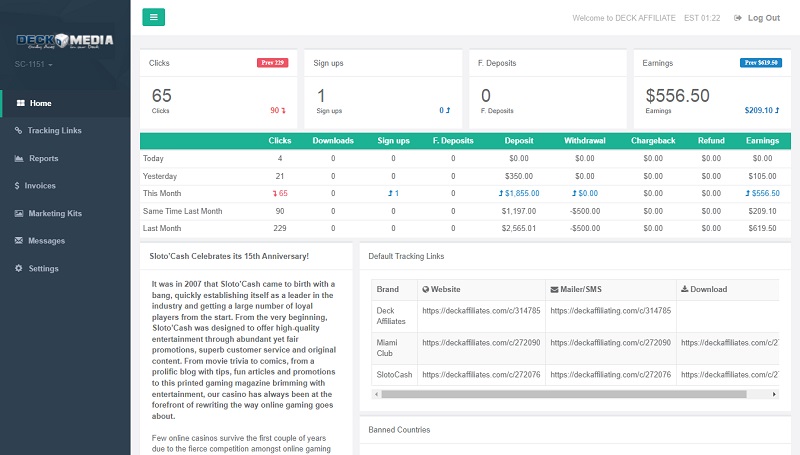Click the Sloto'Cash 15th Anniversary headline
Viewport: 800px width, 455px height.
229,256
